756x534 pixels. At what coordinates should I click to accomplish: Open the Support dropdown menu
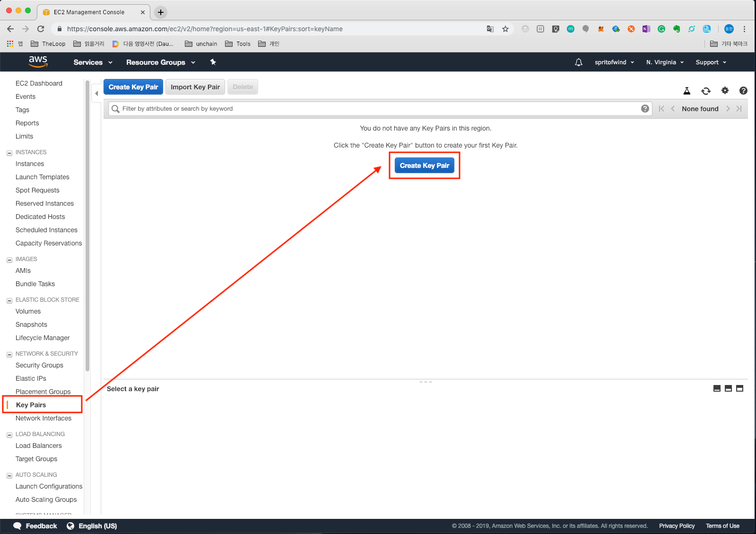(x=711, y=62)
